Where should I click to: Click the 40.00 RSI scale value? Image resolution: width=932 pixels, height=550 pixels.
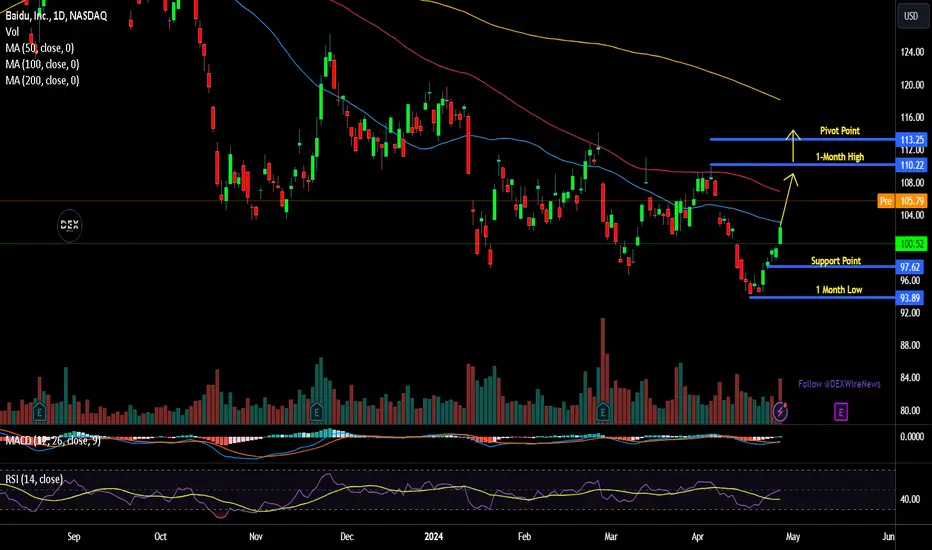(x=912, y=499)
